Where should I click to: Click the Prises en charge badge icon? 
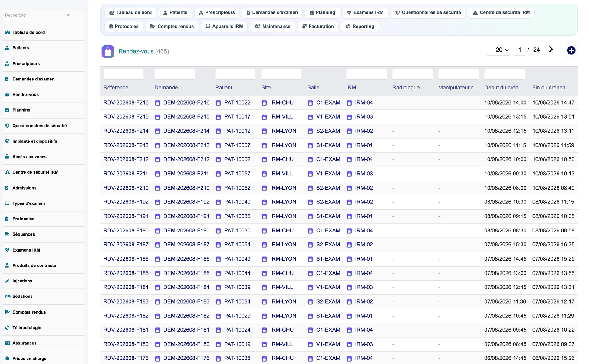pos(7,358)
